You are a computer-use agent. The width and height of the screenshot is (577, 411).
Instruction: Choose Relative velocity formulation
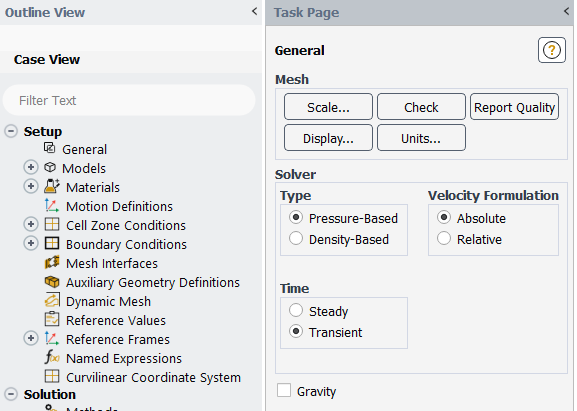click(x=444, y=238)
